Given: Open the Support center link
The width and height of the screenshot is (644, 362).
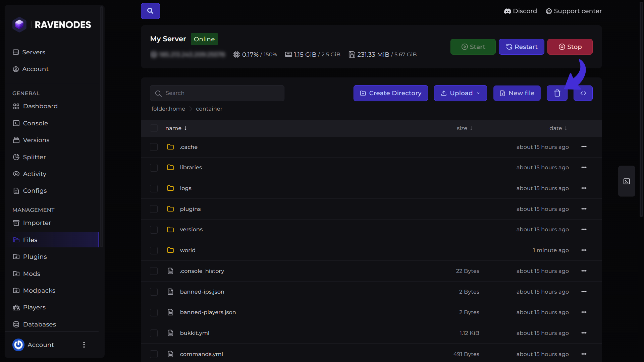Looking at the screenshot, I should (x=574, y=11).
